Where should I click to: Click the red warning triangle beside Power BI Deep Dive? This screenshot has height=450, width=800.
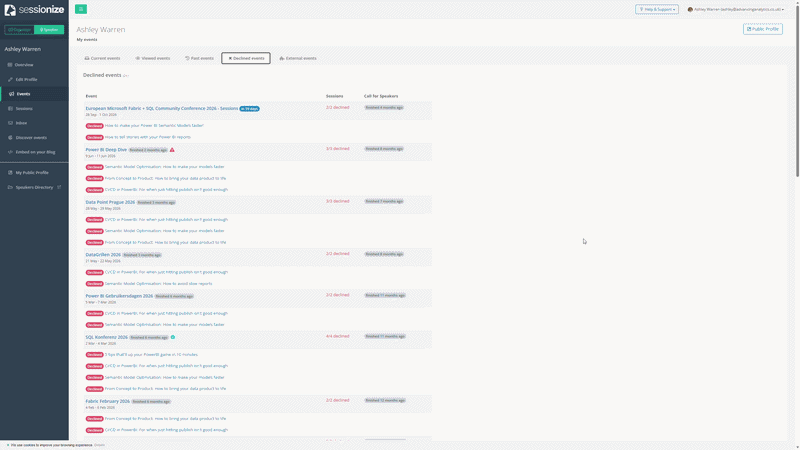tap(172, 150)
